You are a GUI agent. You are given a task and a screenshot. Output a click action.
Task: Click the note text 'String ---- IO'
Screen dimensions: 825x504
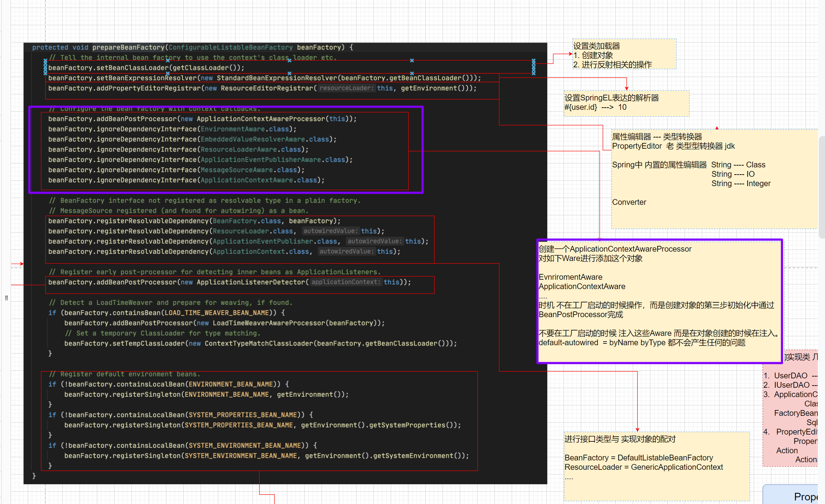[733, 174]
